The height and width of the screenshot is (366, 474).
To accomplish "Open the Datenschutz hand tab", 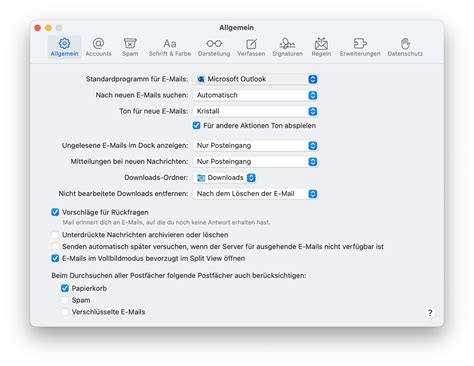I will click(405, 47).
